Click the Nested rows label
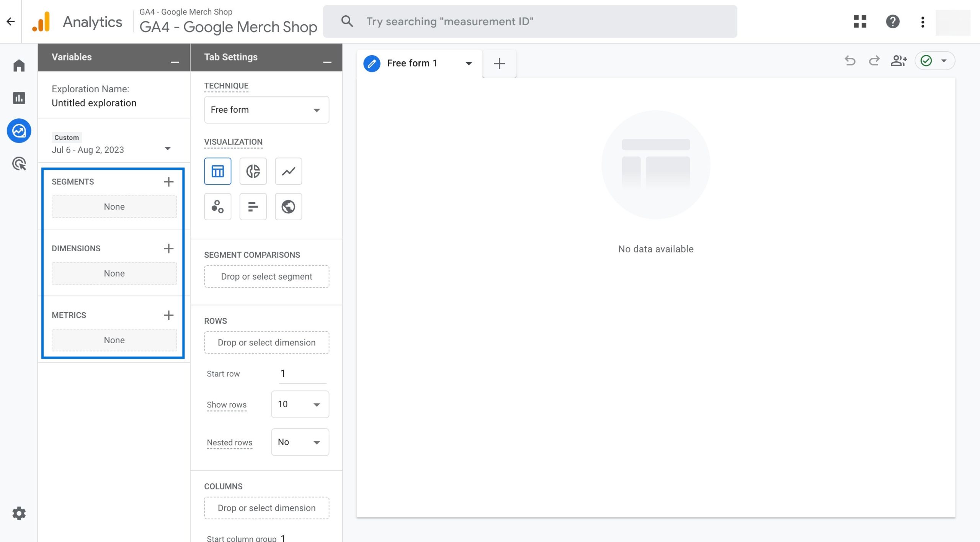Screen dimensions: 980x542 [229, 442]
